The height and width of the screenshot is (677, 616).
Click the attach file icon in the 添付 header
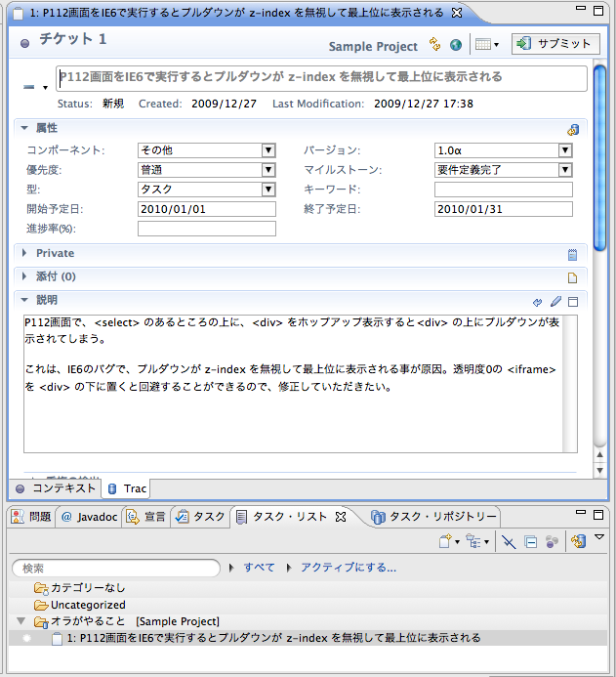pos(573,277)
